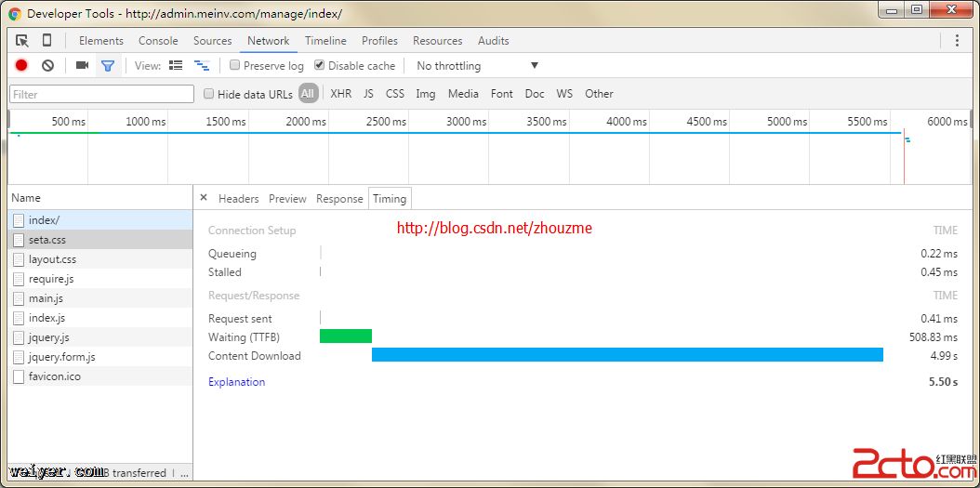Select the seta.css request

click(100, 239)
